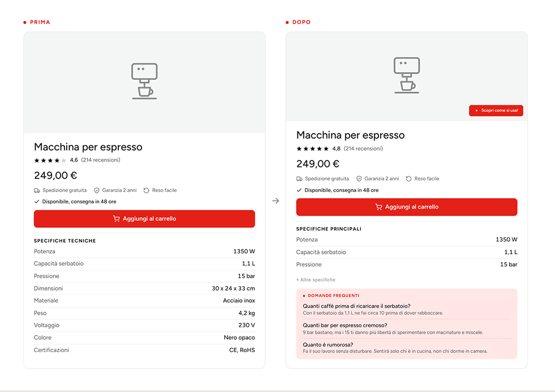Click the truck icon in the PRIMA card

point(37,191)
